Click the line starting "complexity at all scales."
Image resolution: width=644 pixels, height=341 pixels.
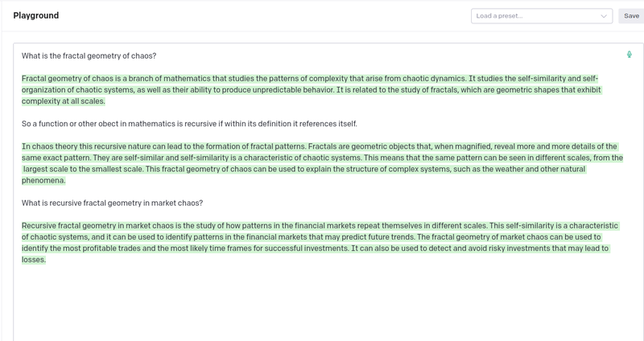64,101
